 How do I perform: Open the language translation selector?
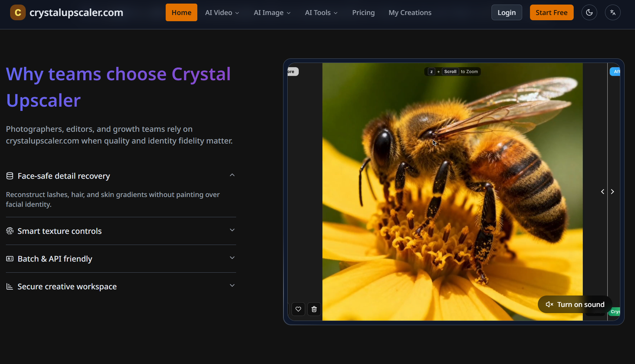[613, 12]
